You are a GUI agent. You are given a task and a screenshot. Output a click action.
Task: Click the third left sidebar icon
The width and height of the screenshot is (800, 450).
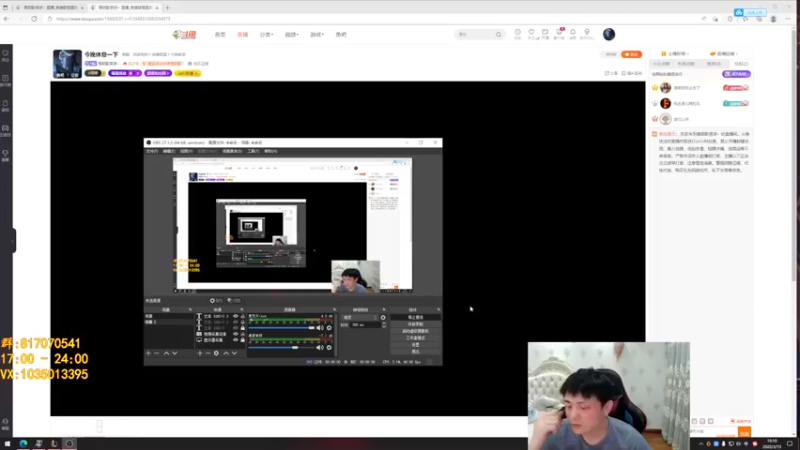pos(6,105)
